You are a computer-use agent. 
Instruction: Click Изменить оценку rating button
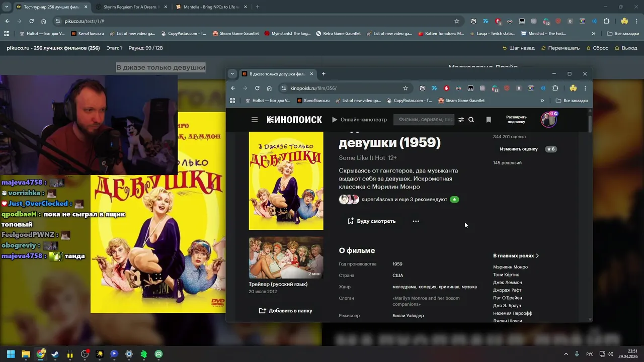click(518, 149)
